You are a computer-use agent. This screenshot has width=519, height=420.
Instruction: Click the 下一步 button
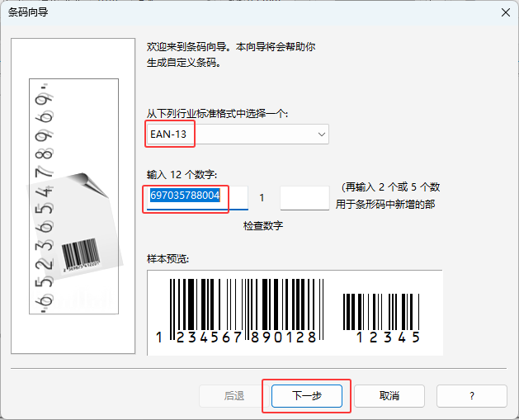pyautogui.click(x=307, y=396)
